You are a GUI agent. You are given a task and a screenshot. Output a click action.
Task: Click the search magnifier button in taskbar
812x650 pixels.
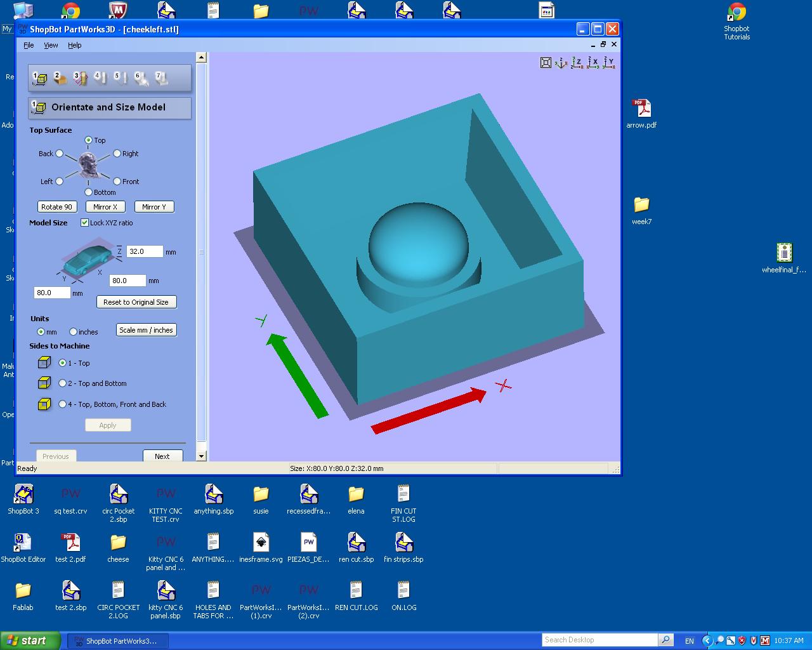click(x=665, y=640)
